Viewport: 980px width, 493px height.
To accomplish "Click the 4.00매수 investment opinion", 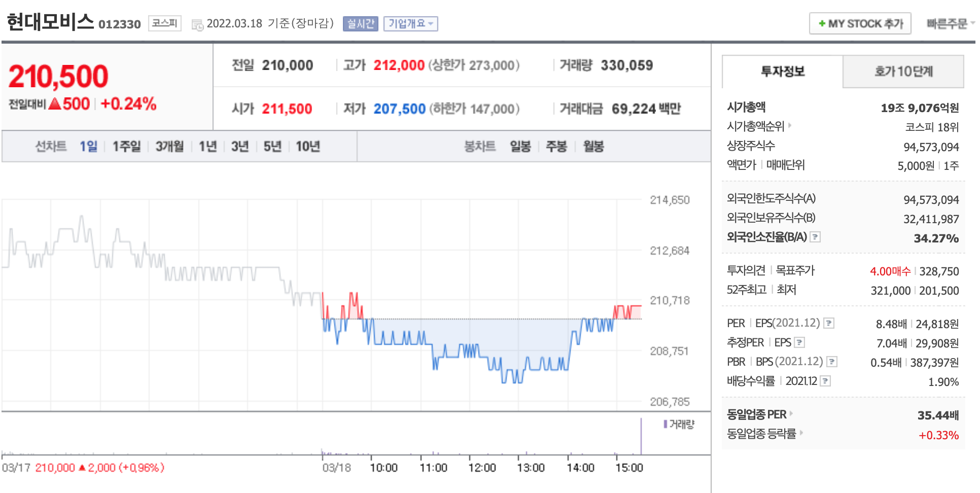I will (891, 271).
